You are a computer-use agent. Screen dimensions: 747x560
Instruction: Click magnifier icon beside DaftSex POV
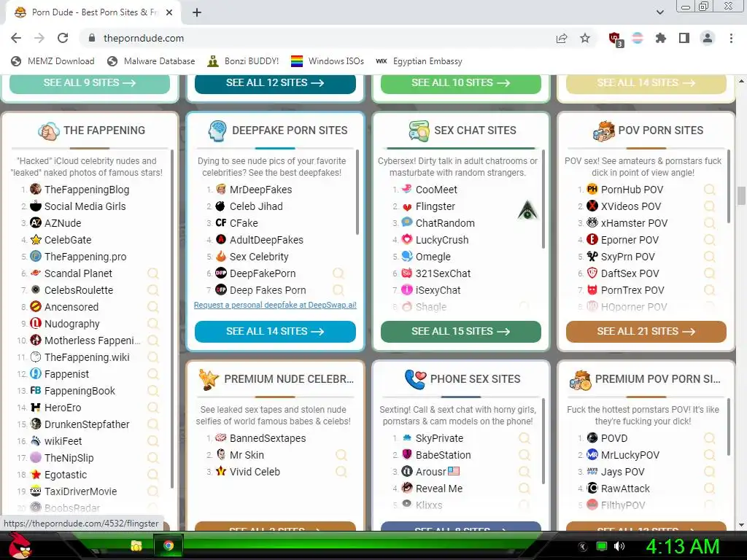coord(709,273)
